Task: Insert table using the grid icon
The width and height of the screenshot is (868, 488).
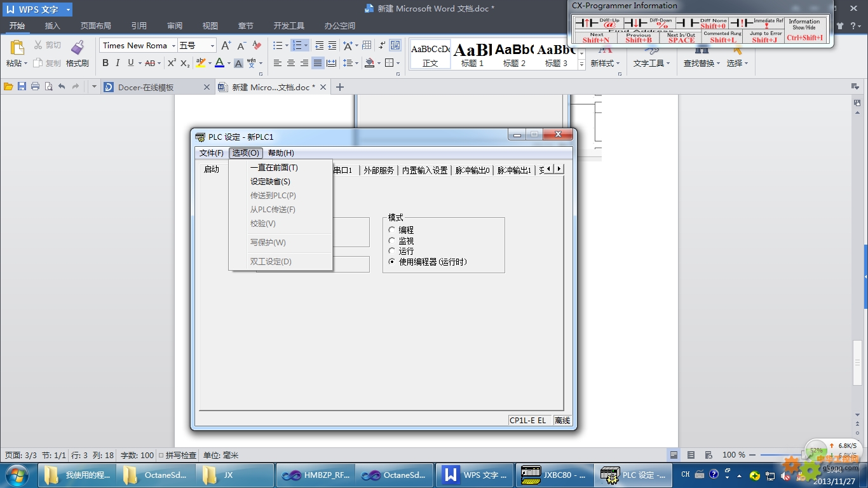Action: 367,46
